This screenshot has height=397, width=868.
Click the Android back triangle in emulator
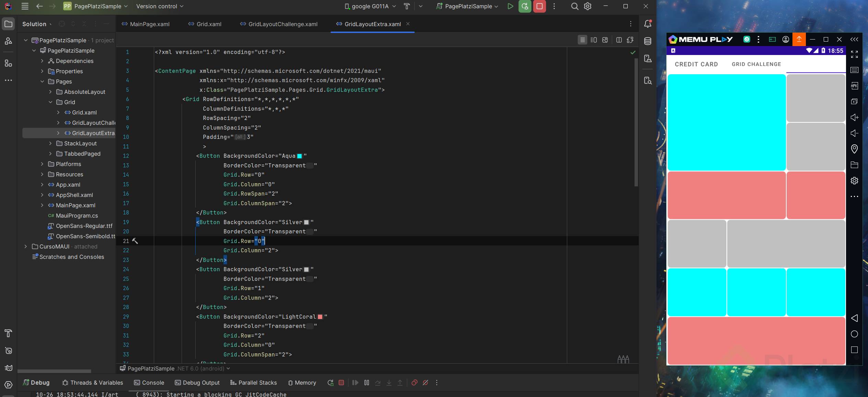[x=854, y=318]
